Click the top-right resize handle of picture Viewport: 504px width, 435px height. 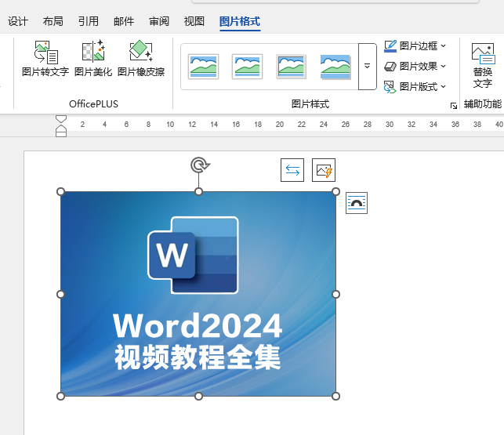click(x=335, y=191)
